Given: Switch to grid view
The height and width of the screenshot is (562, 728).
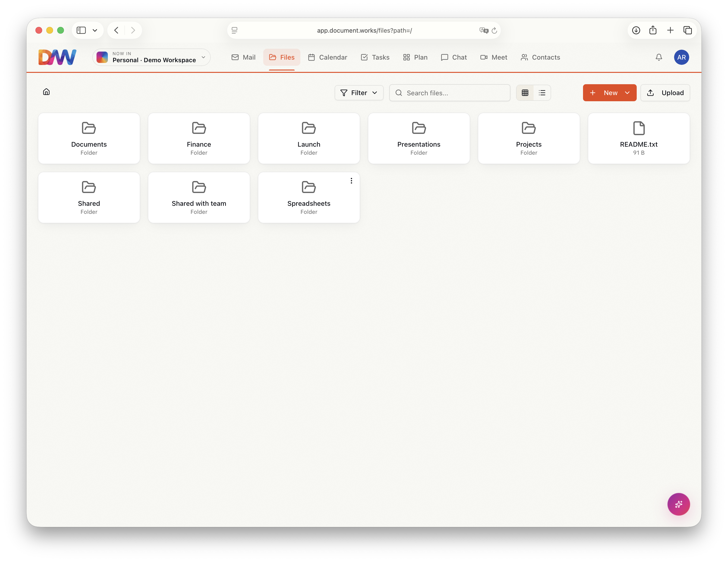Looking at the screenshot, I should click(525, 93).
